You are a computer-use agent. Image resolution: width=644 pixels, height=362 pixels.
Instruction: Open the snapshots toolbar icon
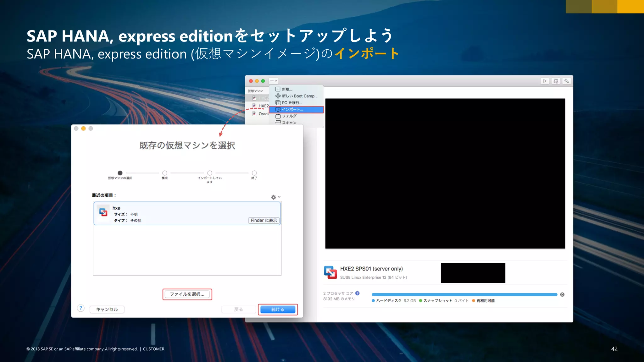[x=556, y=81]
